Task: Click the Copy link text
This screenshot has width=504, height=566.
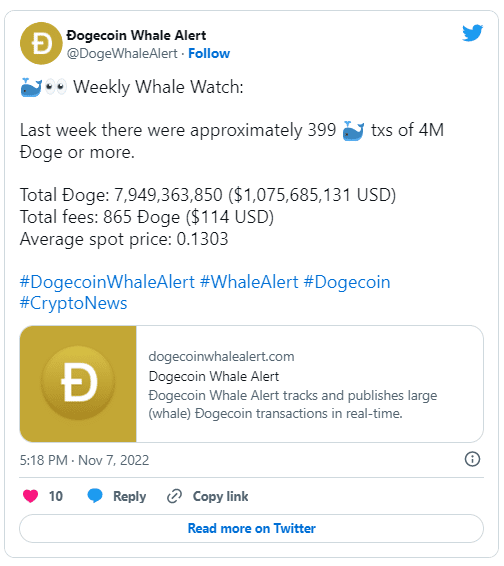Action: pyautogui.click(x=221, y=496)
